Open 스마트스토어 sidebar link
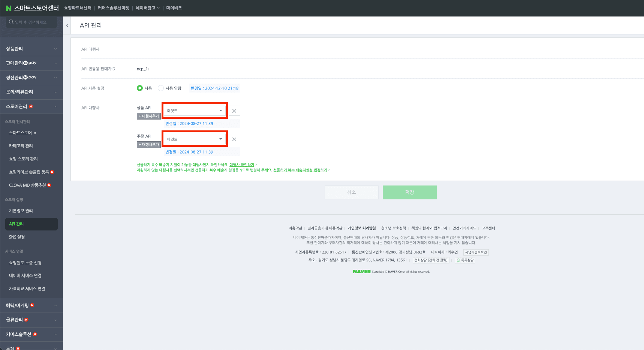This screenshot has width=644, height=350. (22, 133)
